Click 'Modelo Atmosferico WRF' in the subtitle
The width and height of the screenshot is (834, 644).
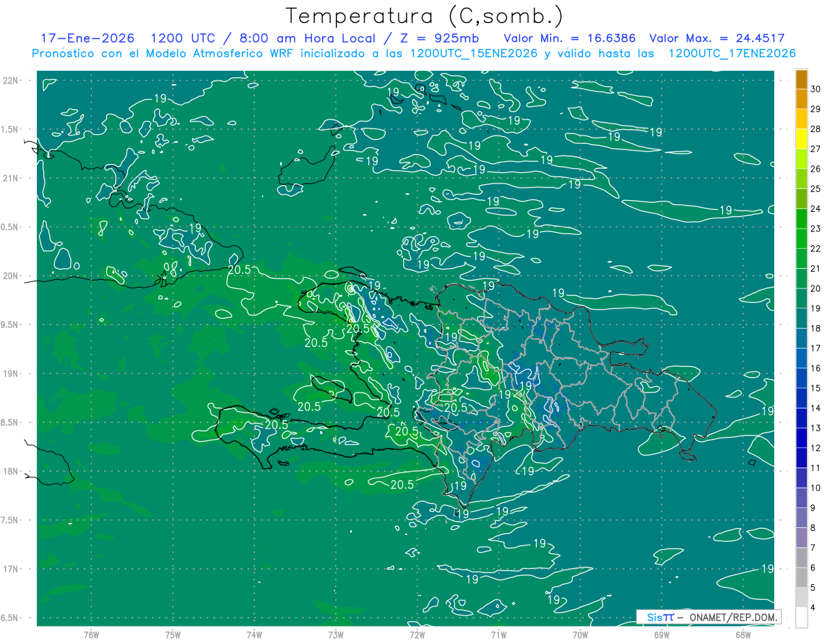pyautogui.click(x=224, y=53)
